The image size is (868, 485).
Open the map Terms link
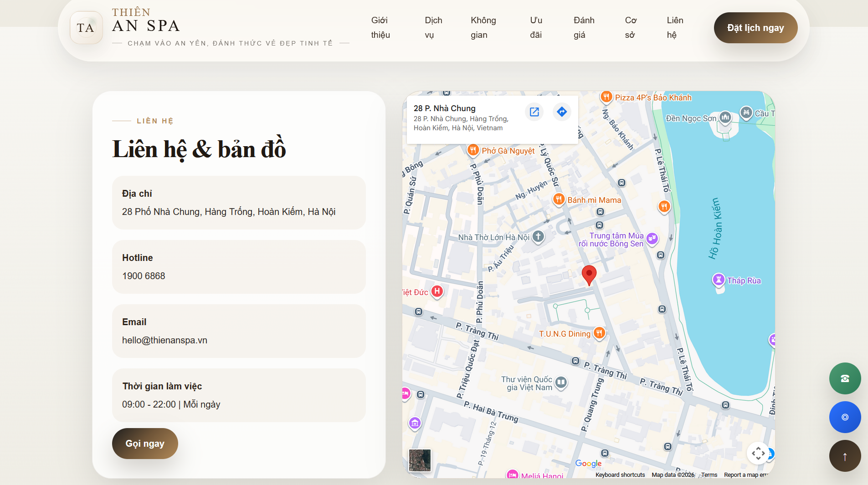709,475
